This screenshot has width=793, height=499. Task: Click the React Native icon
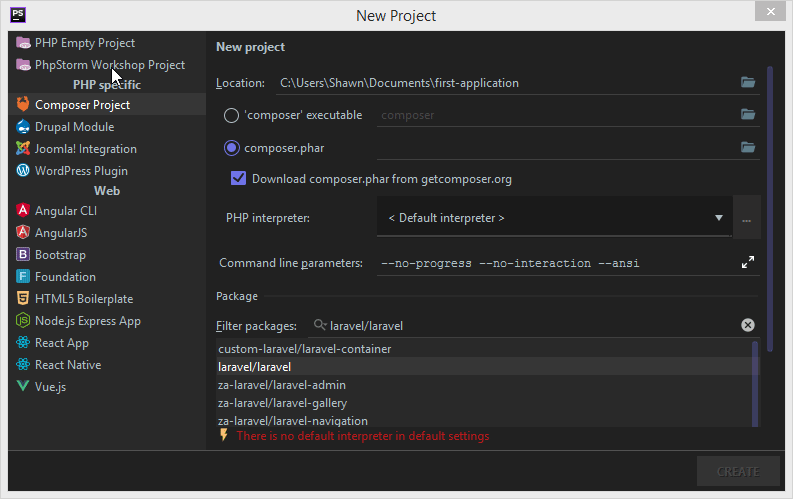pyautogui.click(x=23, y=364)
